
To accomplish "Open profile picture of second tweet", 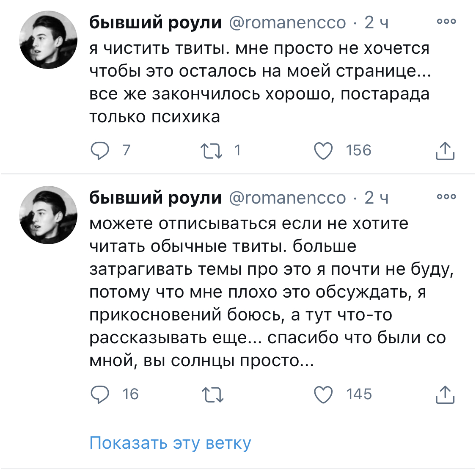I will [x=48, y=215].
